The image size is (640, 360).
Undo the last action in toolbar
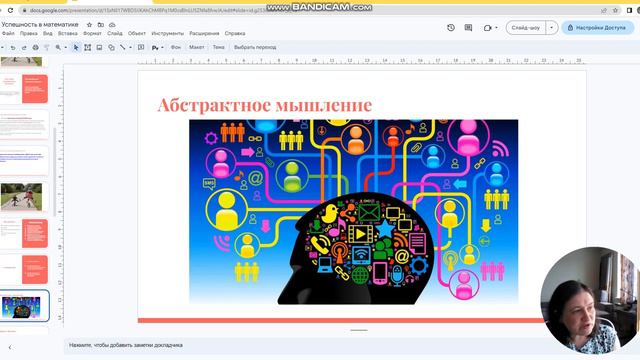point(13,47)
